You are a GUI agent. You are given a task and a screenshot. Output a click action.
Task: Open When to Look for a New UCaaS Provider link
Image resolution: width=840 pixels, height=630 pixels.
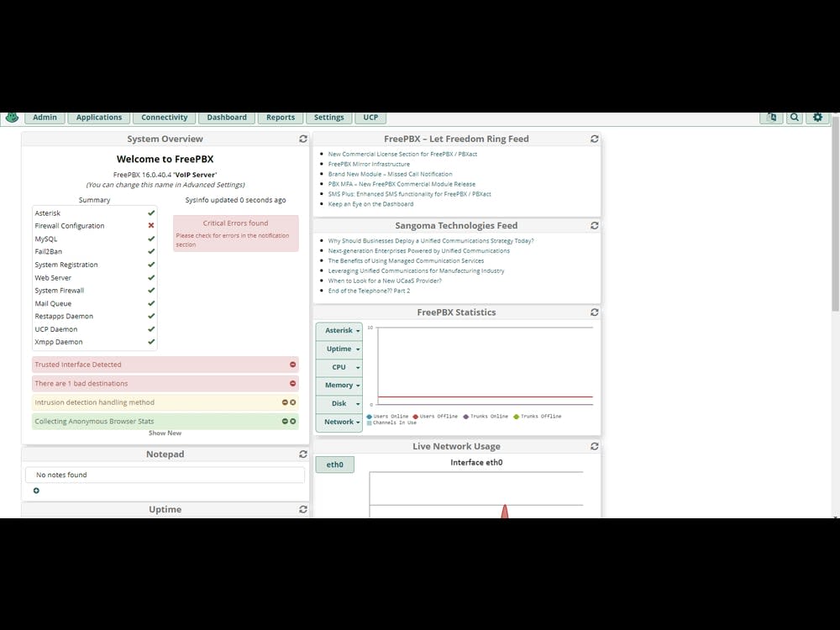[x=385, y=281]
